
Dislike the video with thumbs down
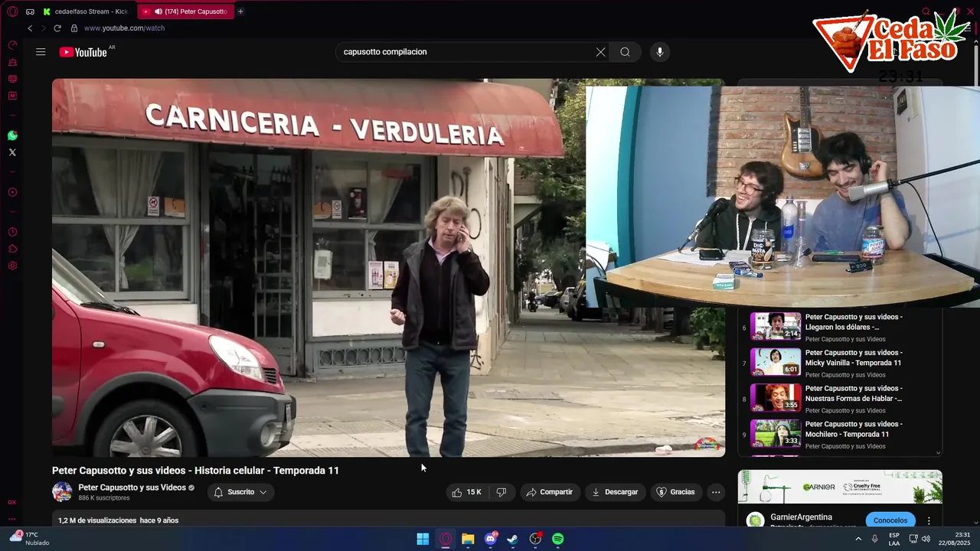tap(501, 492)
